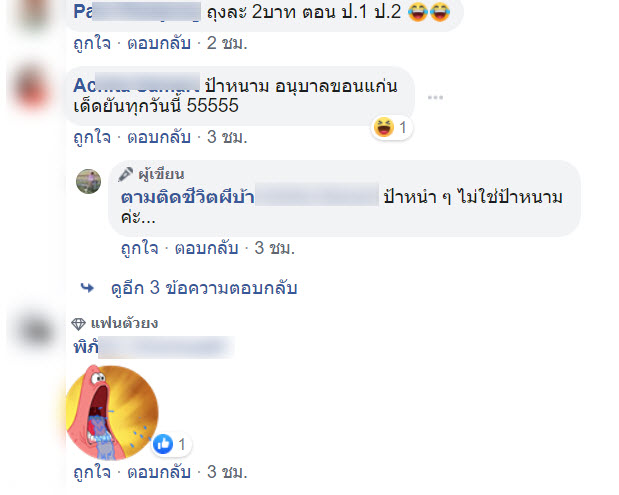Like the "ป้าหนาม อนุบาลขอนแก่น" comment

(x=92, y=137)
